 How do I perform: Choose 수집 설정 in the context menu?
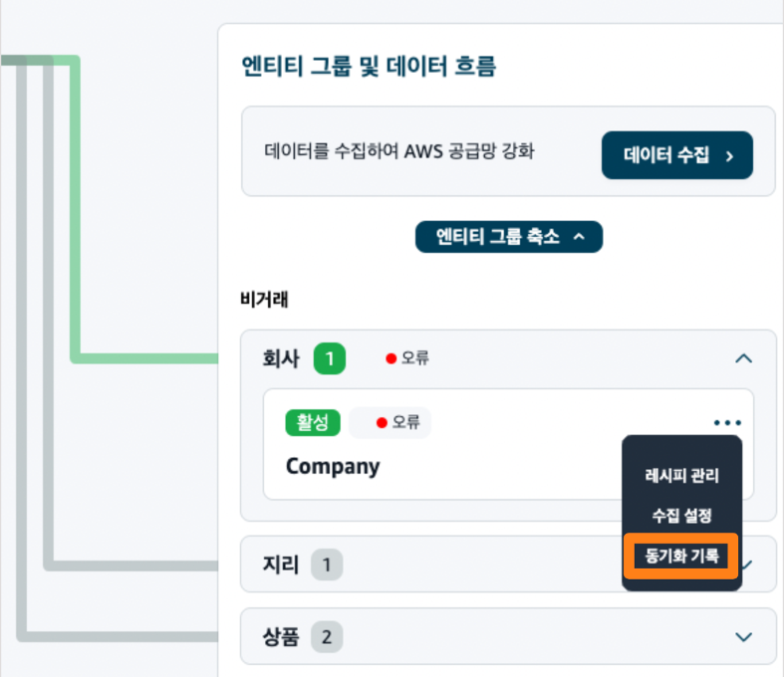coord(682,517)
